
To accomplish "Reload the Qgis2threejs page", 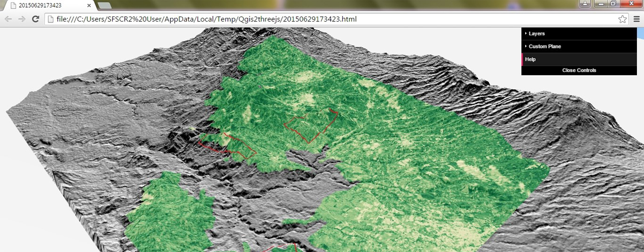I will coord(35,19).
